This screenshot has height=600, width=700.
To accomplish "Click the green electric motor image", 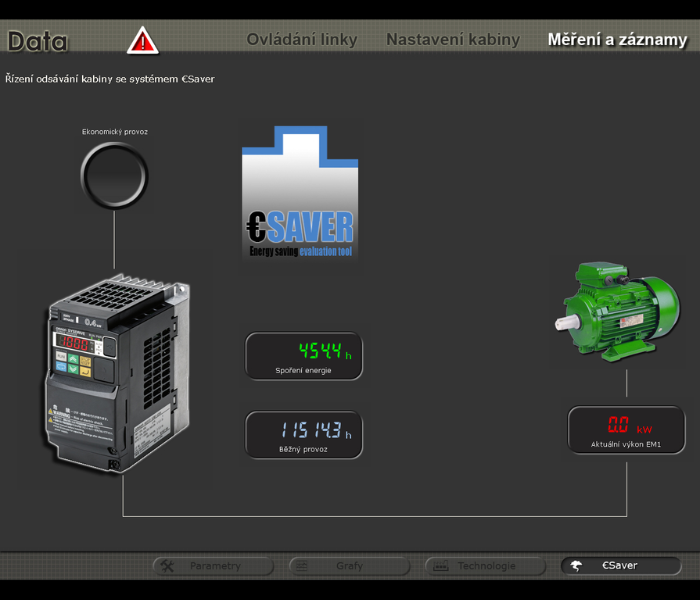I will 618,312.
